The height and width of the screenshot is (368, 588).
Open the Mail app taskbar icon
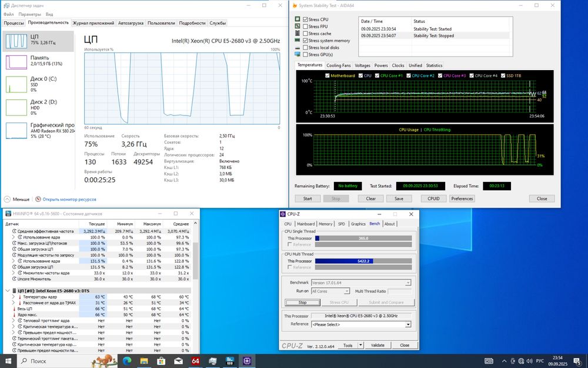(x=179, y=361)
